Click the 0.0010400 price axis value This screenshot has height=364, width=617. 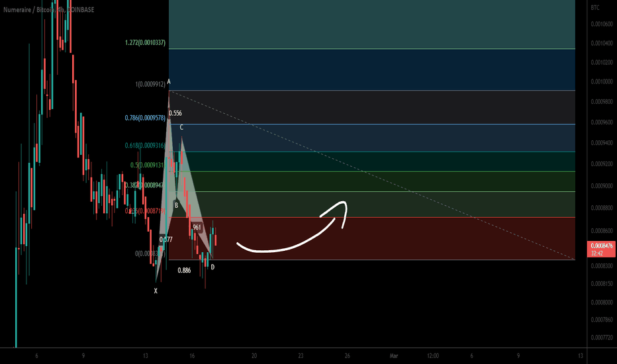point(602,43)
